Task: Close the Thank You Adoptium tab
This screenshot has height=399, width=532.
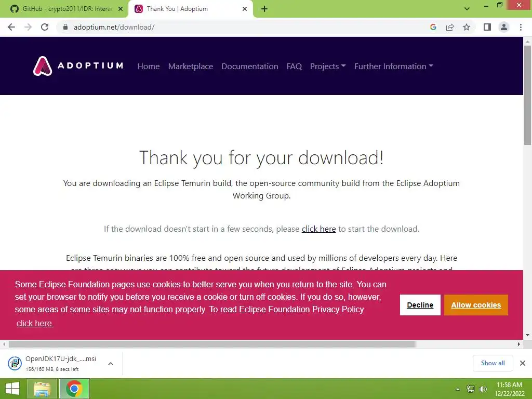Action: tap(245, 9)
